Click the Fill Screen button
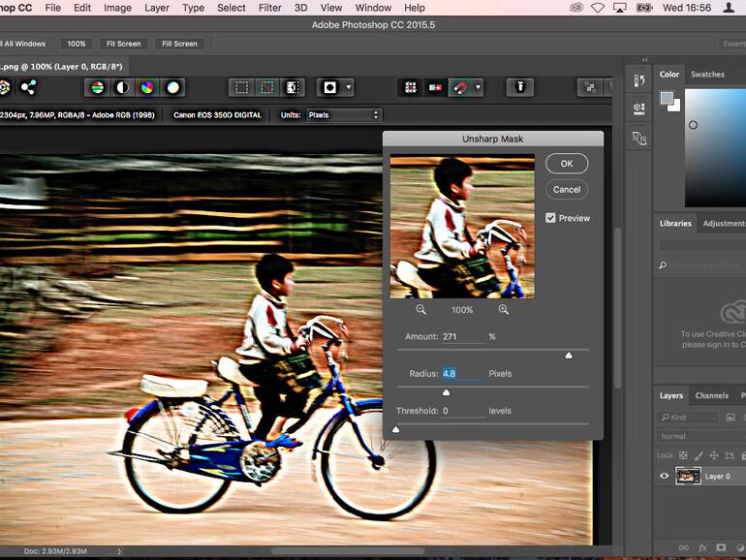 (x=179, y=44)
